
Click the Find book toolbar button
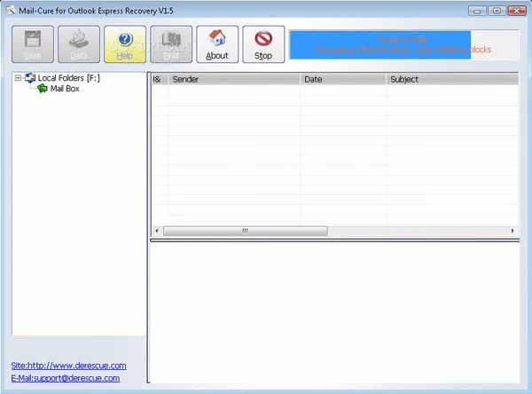point(171,44)
